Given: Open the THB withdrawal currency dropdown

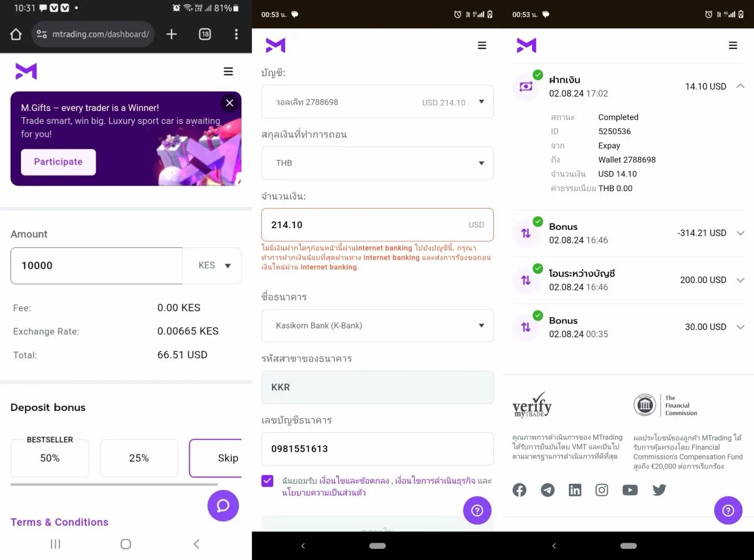Looking at the screenshot, I should point(378,163).
